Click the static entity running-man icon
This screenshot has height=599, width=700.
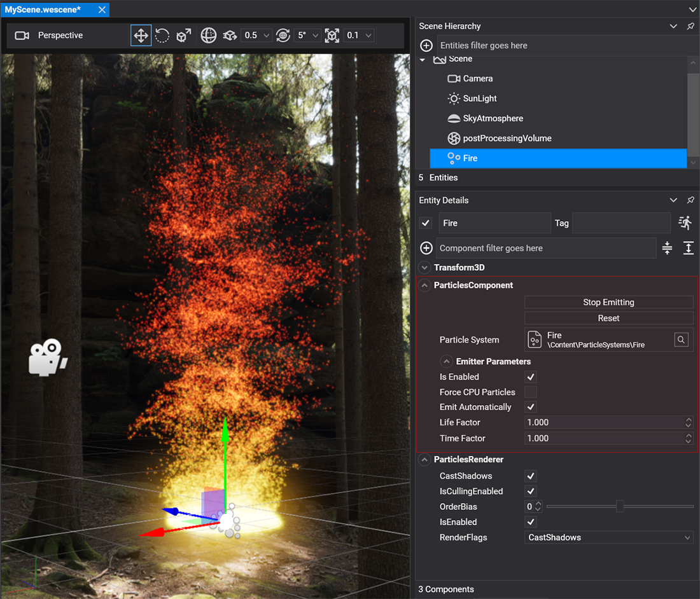click(x=685, y=223)
